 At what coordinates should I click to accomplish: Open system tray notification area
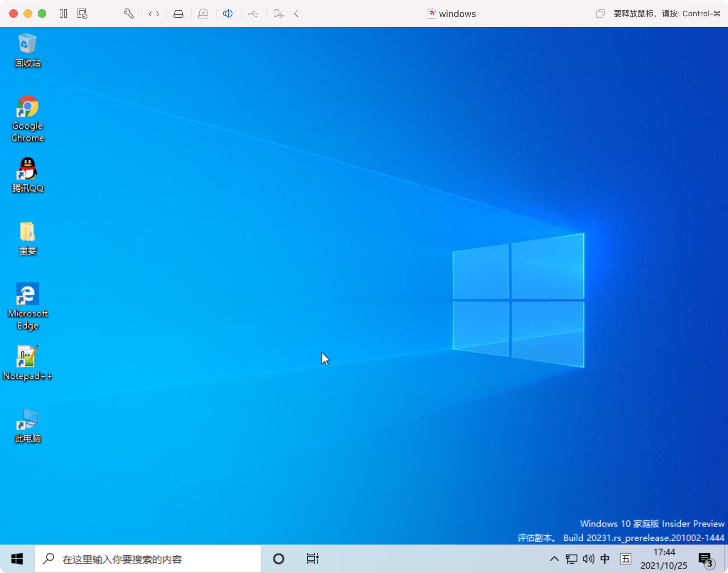[554, 559]
